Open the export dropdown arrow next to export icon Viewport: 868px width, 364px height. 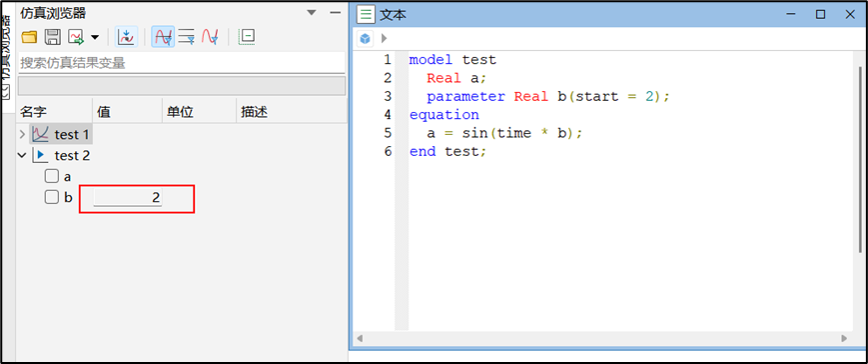[95, 38]
